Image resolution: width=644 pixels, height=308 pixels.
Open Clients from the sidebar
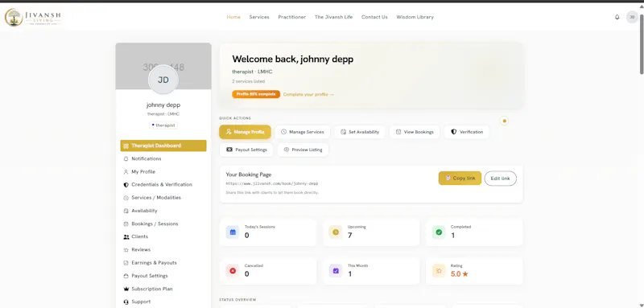coord(163,236)
